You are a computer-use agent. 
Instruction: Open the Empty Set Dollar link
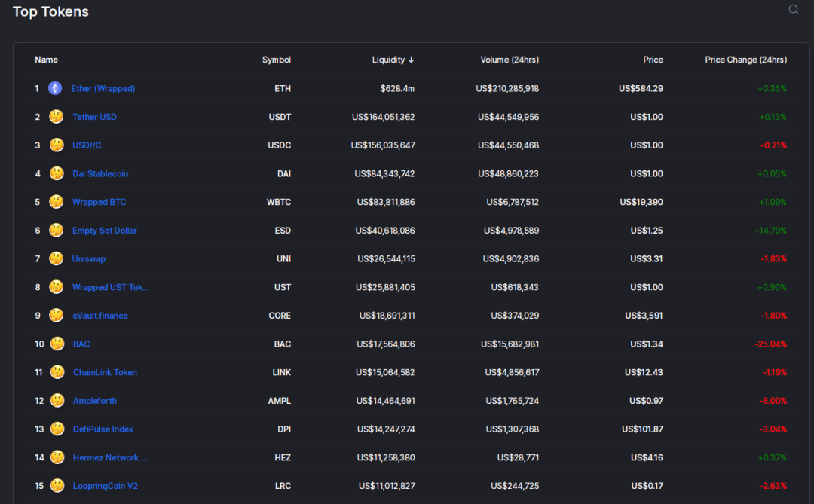[104, 231]
